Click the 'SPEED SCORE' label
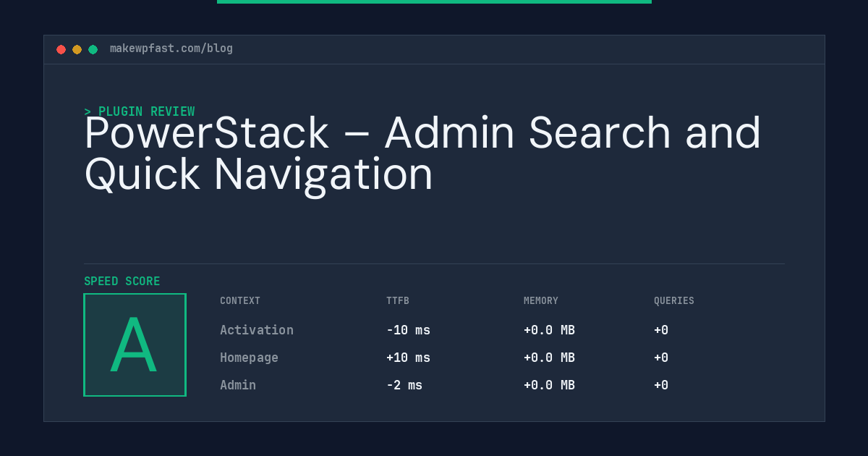 (x=122, y=281)
